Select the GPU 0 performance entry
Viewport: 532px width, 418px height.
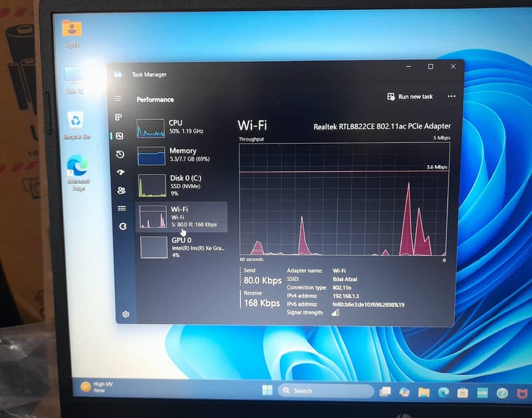pos(183,247)
